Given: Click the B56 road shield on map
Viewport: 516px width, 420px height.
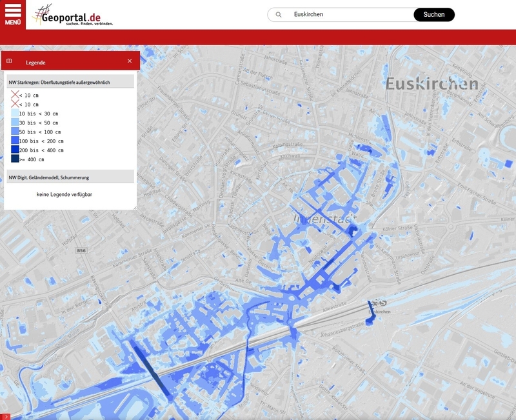Looking at the screenshot, I should [x=82, y=250].
